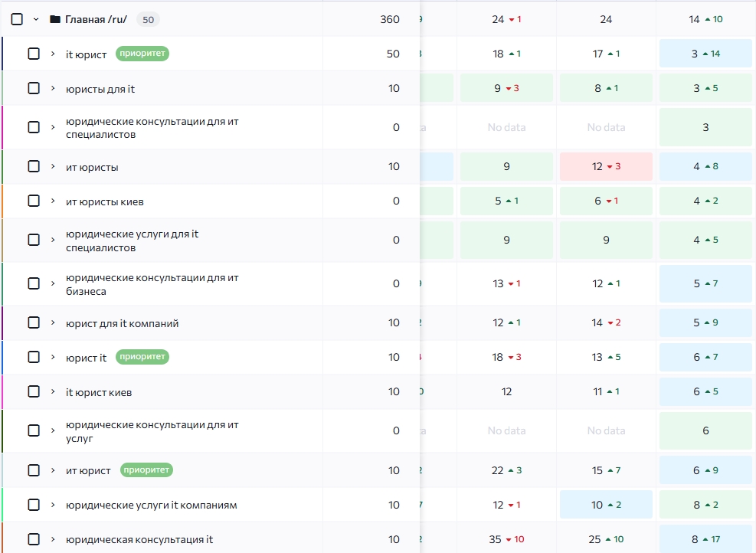The image size is (756, 553).
Task: Click the folder icon beside Главная /ru/
Action: point(55,19)
